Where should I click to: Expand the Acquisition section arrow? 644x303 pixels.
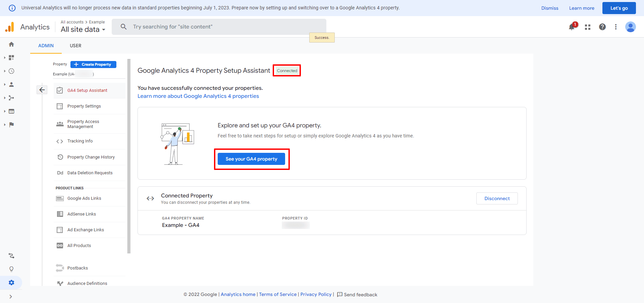tap(5, 98)
